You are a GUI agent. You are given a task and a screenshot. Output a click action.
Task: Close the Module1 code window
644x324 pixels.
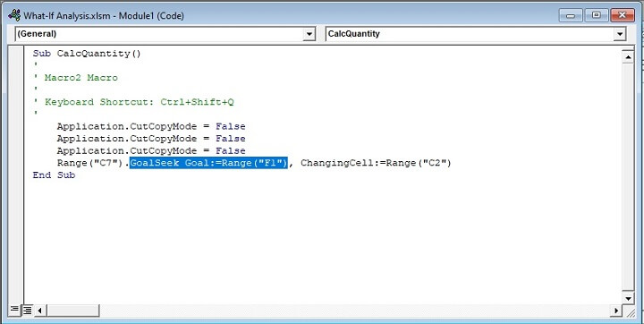point(623,15)
